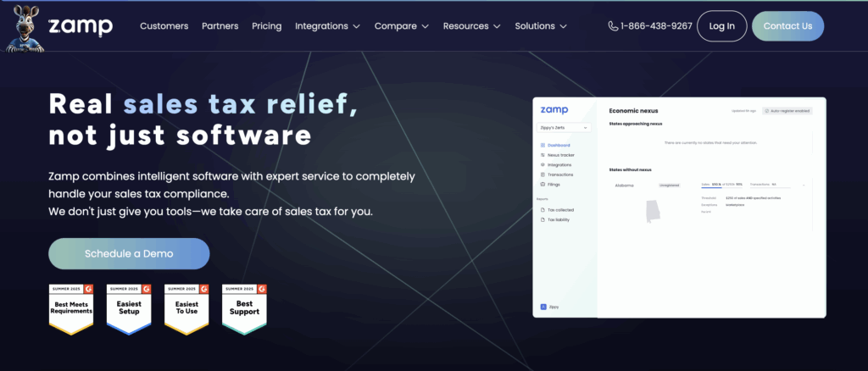This screenshot has width=868, height=371.
Task: Open Nexus tracker in the preview sidebar
Action: 561,155
